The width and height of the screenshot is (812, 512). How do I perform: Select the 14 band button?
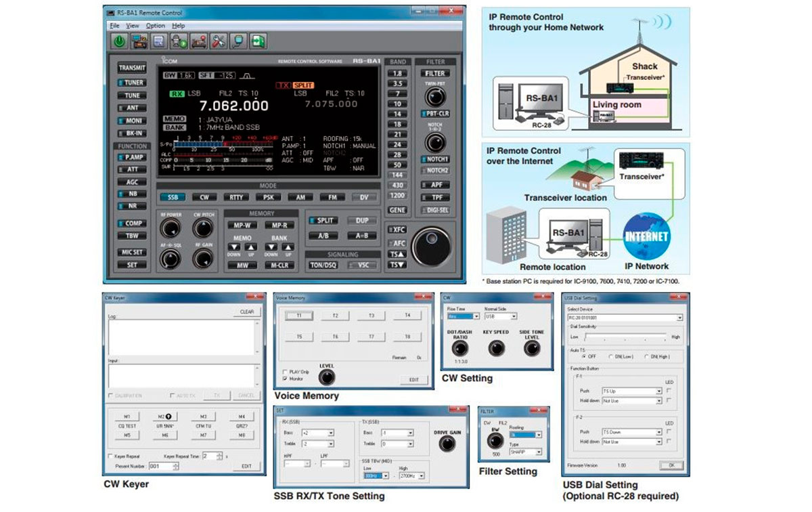coord(397,114)
